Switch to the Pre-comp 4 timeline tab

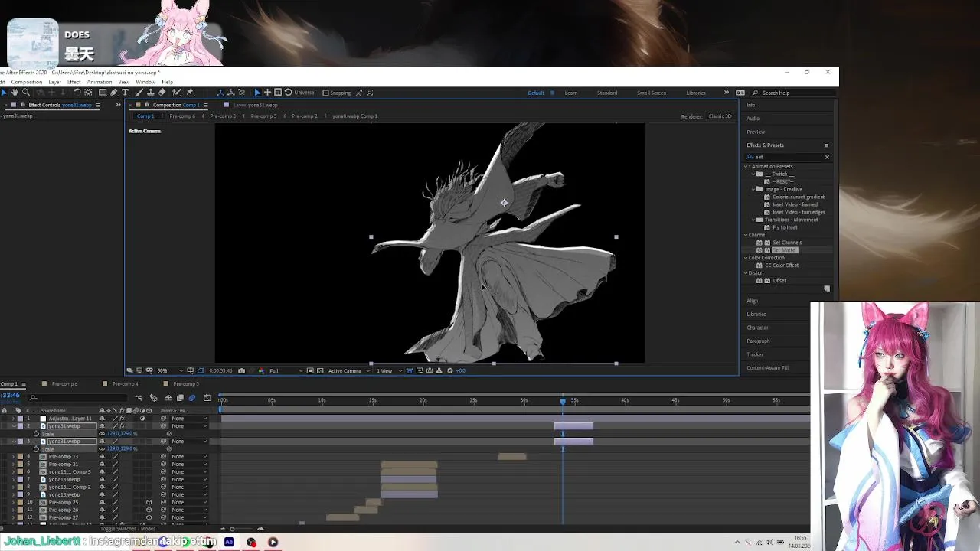(125, 383)
